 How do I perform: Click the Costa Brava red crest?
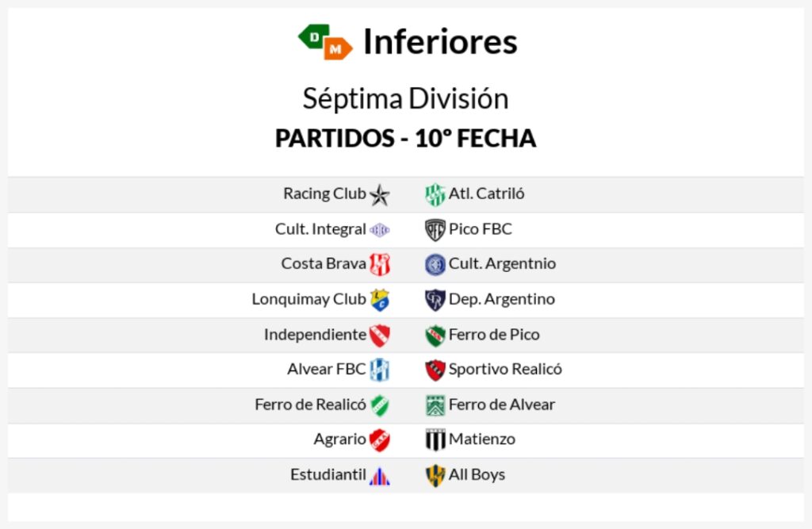pyautogui.click(x=380, y=264)
